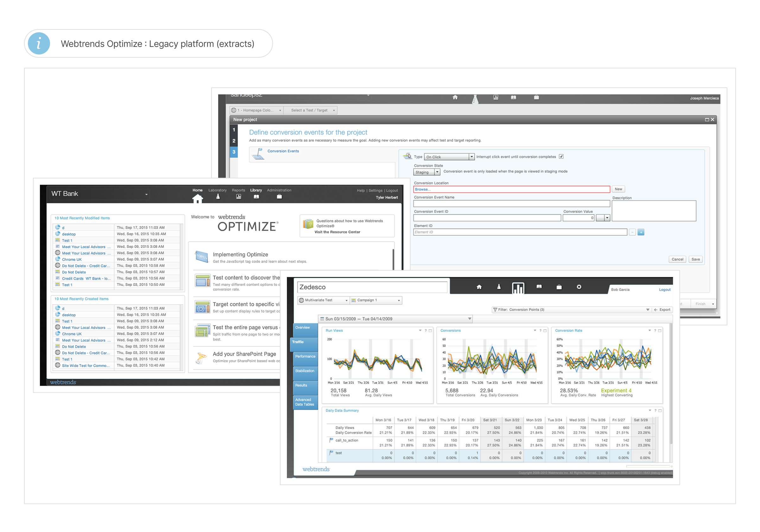Click the Conversion Location Browse field

point(511,190)
